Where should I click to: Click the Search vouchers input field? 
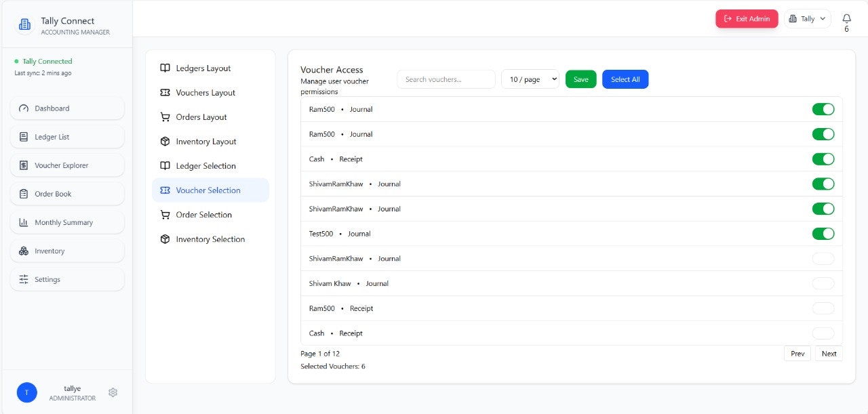(x=446, y=79)
